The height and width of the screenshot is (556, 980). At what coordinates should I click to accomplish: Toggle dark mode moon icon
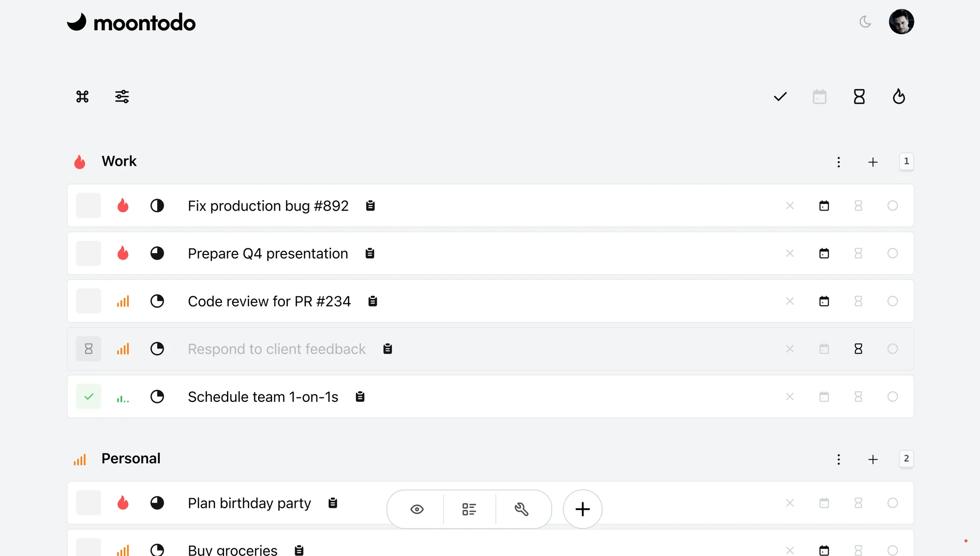865,22
